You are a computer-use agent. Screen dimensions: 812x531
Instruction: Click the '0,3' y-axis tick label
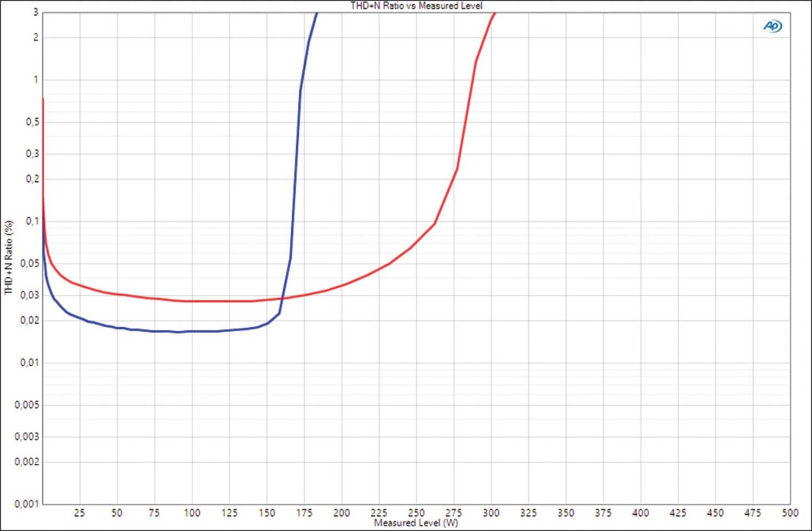(x=32, y=154)
